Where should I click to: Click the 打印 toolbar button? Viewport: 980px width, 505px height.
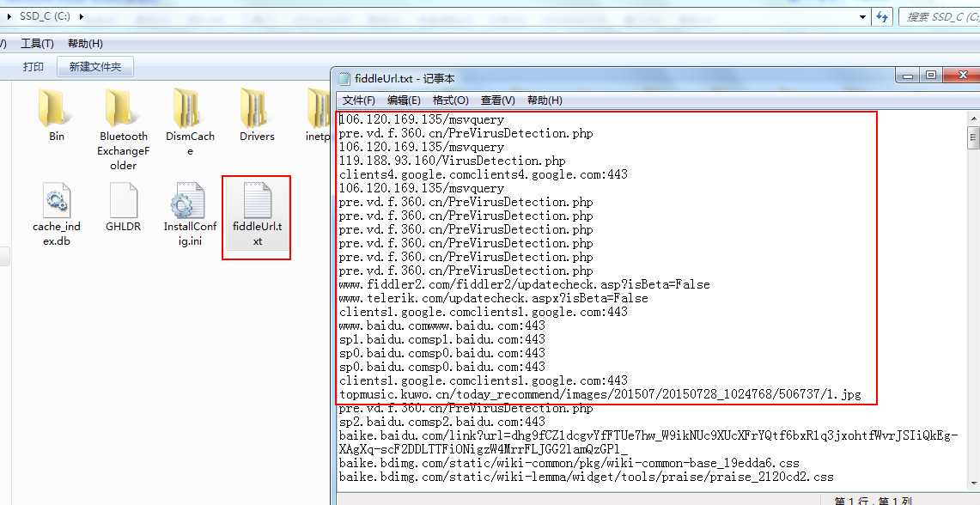33,66
